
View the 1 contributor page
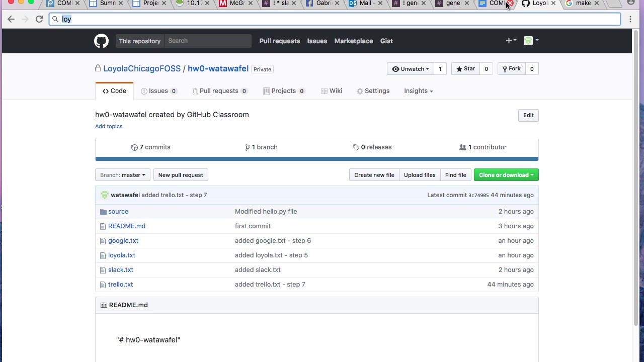[483, 147]
